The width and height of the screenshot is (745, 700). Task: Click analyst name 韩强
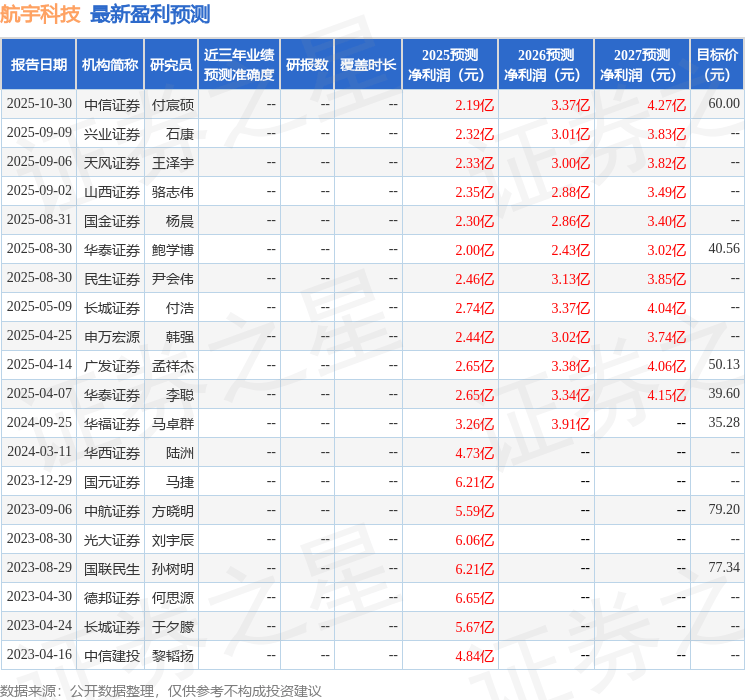click(180, 337)
